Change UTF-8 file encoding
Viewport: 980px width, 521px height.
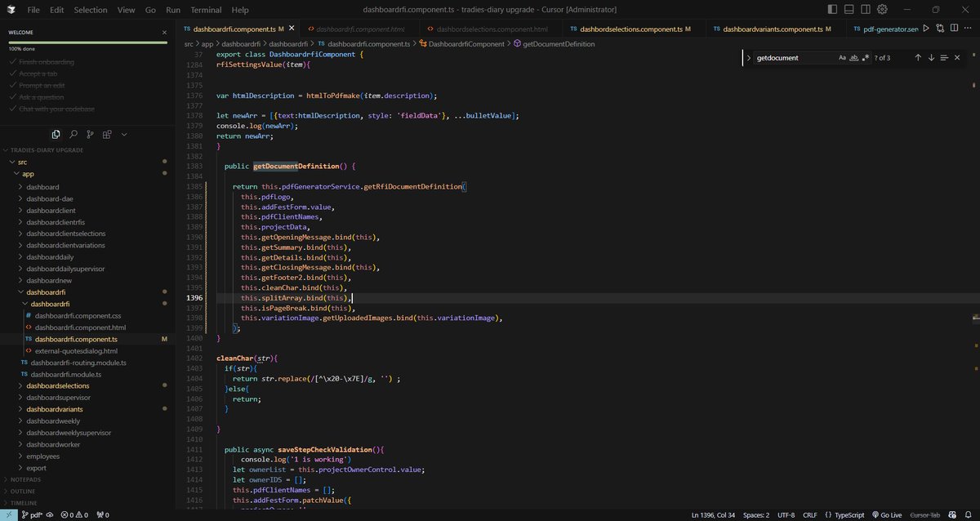tap(786, 515)
